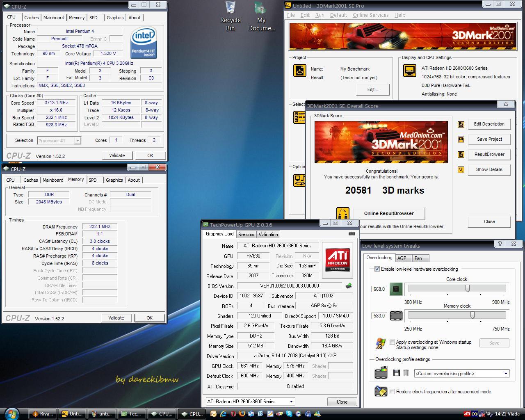Viewport: 525px width, 420px height.
Task: Switch to Caches tab in CPU-Z CPU window
Action: pos(31,18)
